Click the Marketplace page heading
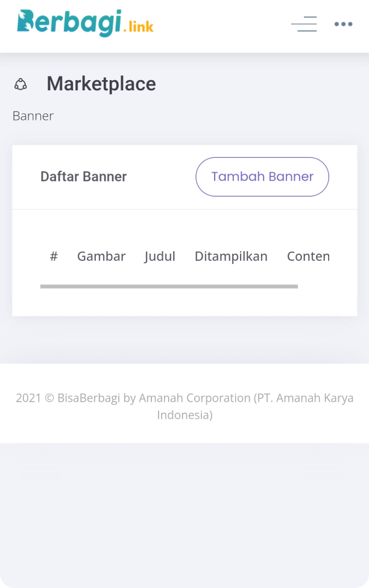The width and height of the screenshot is (369, 588). (x=101, y=84)
